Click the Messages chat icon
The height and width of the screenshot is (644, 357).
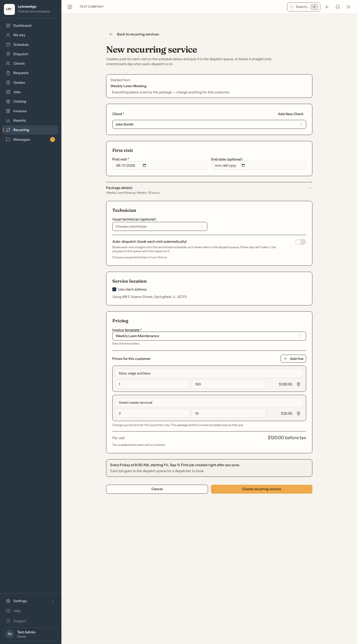coord(8,139)
